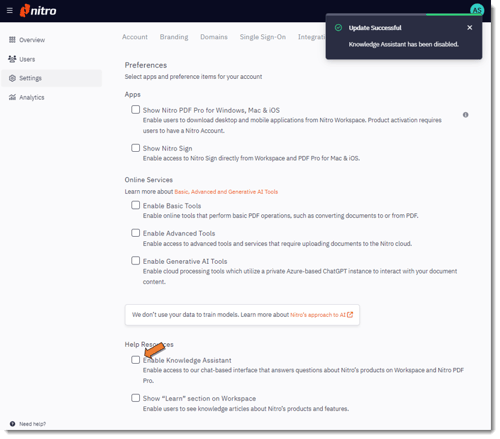Check Show Nitro PDF Pro for Windows, Mac & iOS
500x439 pixels.
pos(135,110)
